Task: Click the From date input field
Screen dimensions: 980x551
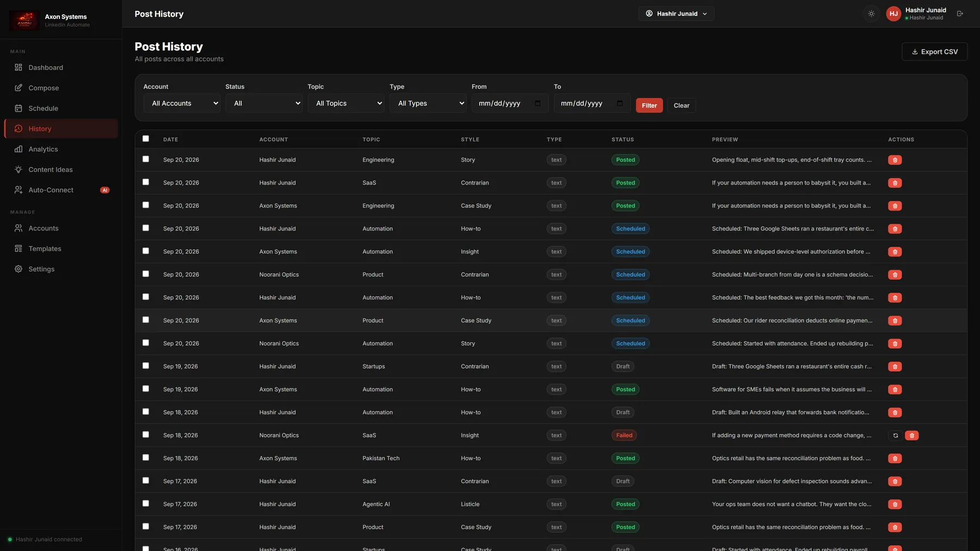Action: (510, 103)
